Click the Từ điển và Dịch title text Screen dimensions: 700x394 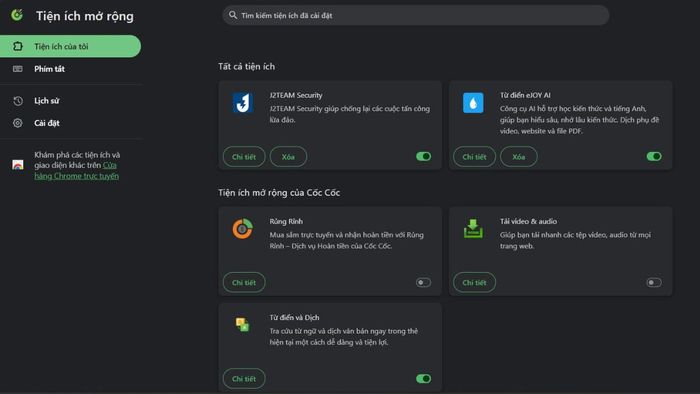[x=294, y=318]
